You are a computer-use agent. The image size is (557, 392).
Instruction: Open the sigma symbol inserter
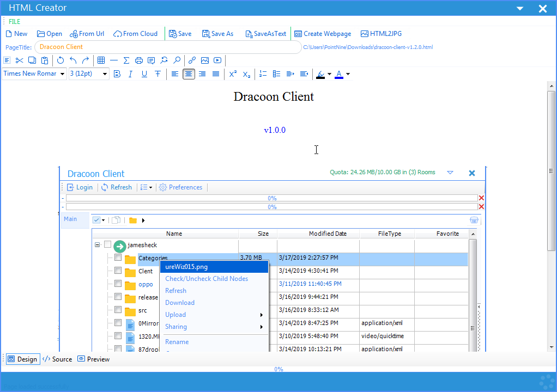pos(126,60)
